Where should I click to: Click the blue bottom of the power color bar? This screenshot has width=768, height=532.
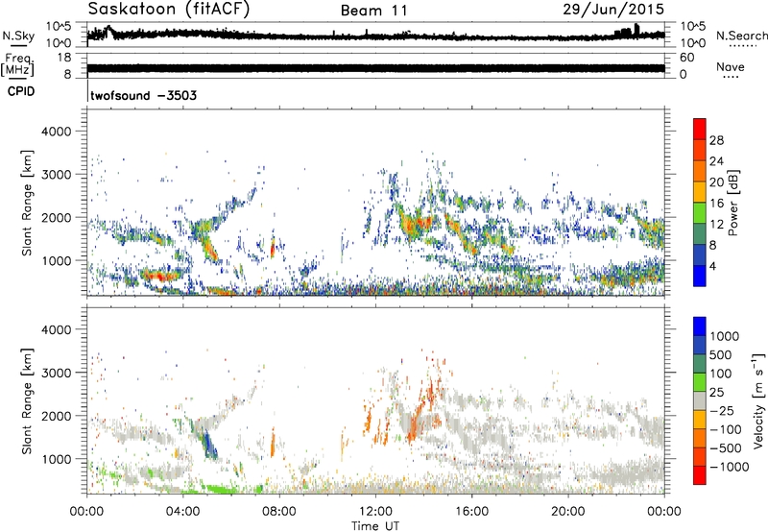[x=700, y=277]
